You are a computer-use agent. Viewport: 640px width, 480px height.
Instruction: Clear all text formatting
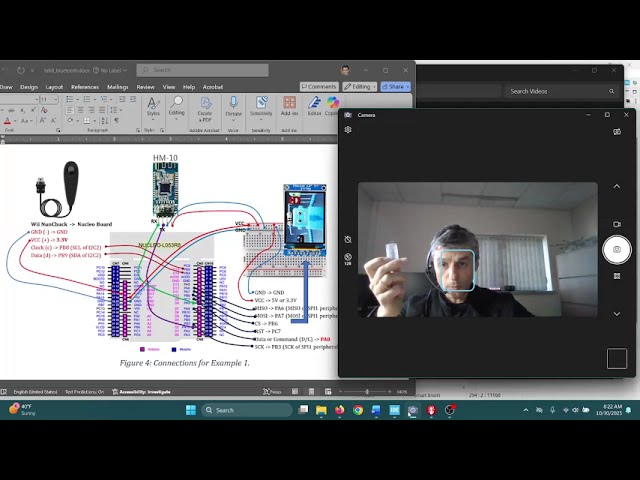coord(44,110)
